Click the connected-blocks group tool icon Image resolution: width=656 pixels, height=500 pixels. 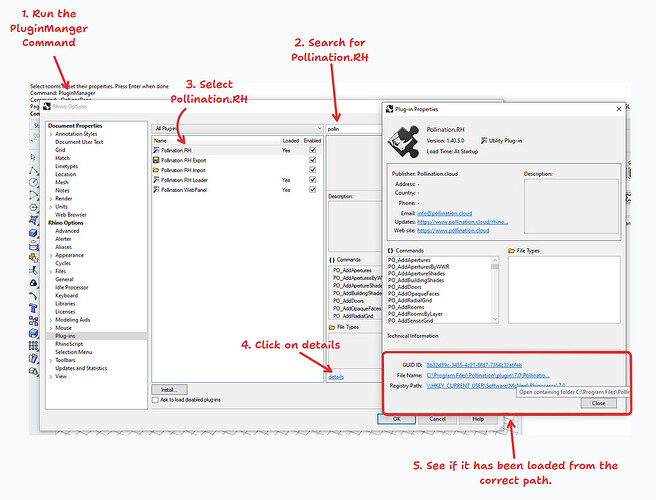pyautogui.click(x=33, y=321)
